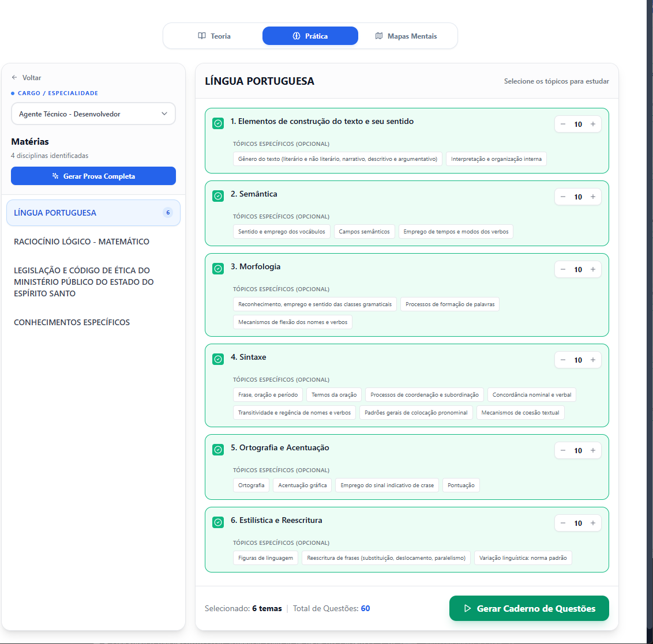
Task: Increase question count for Elementos de construção
Action: (593, 124)
